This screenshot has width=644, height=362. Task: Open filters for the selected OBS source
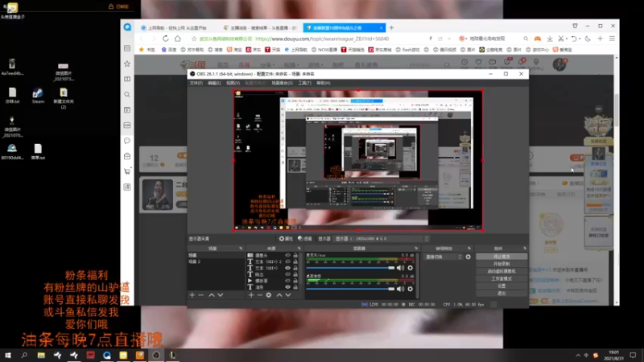coord(305,238)
